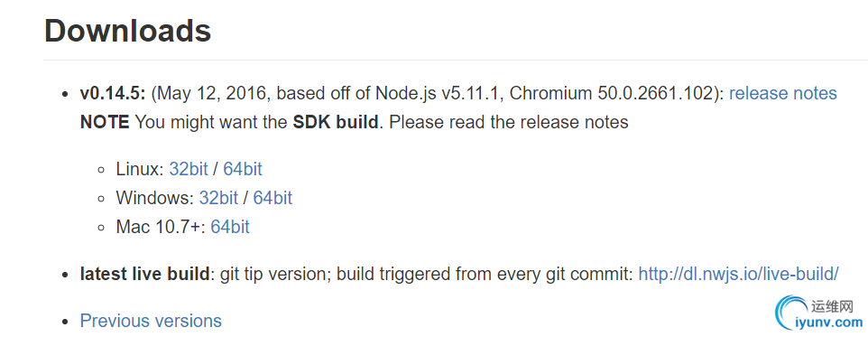Download the Mac 10.7+ 64bit build
Image resolution: width=868 pixels, height=337 pixels.
coord(230,227)
